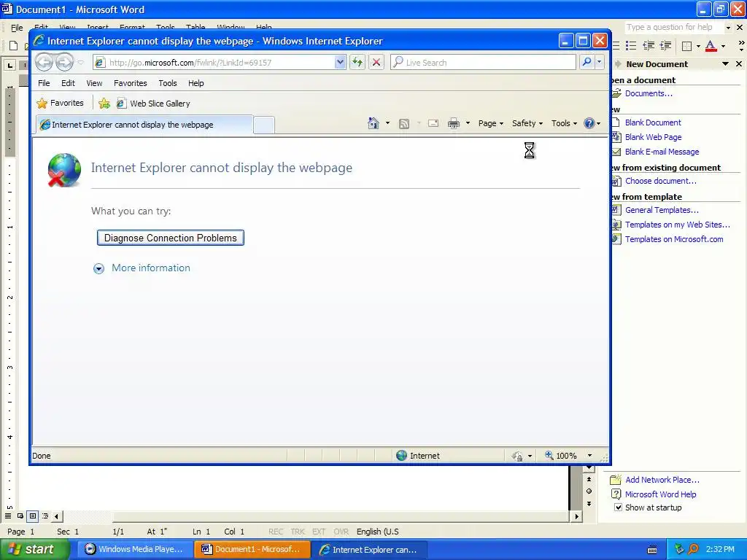Click the Home icon in IE command bar
The width and height of the screenshot is (747, 560).
(373, 124)
